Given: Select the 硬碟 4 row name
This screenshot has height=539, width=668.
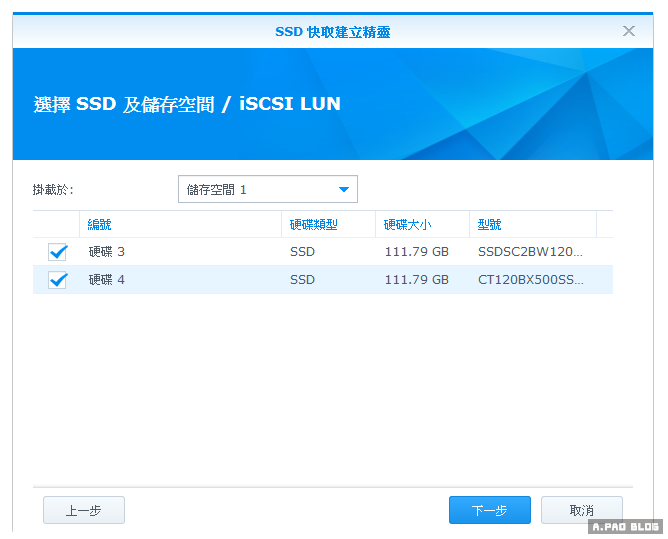Looking at the screenshot, I should coord(107,280).
